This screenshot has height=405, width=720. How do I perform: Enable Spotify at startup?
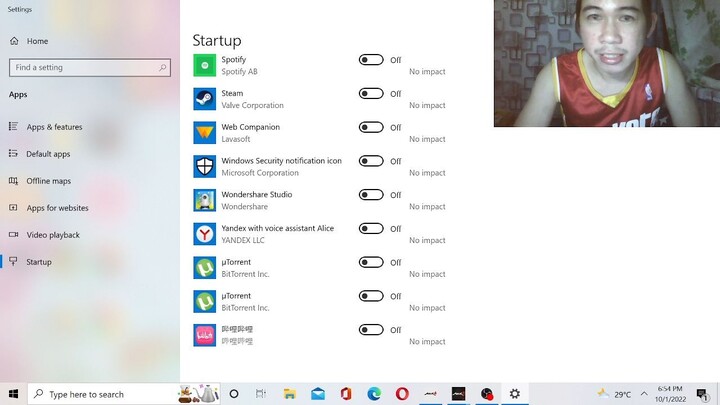[x=371, y=60]
